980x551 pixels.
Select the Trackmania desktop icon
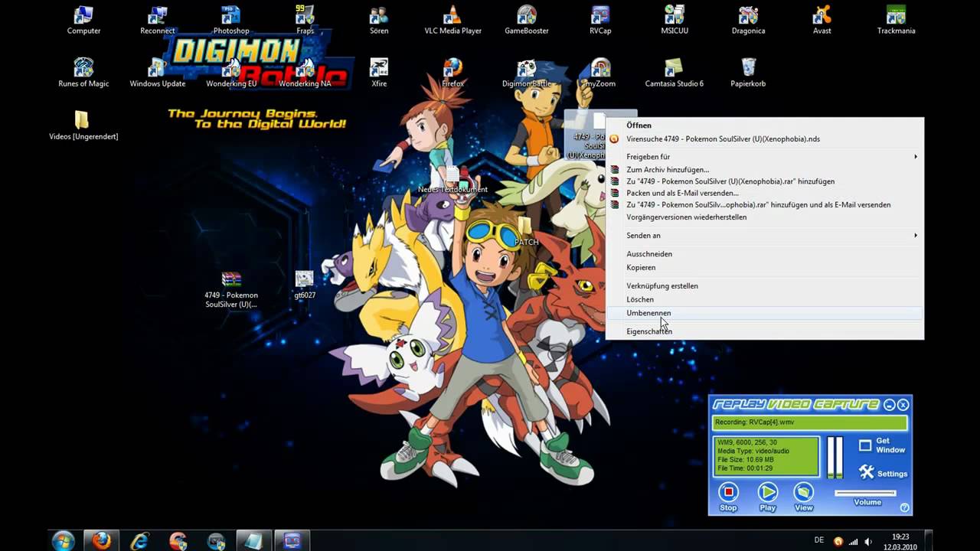coord(896,20)
